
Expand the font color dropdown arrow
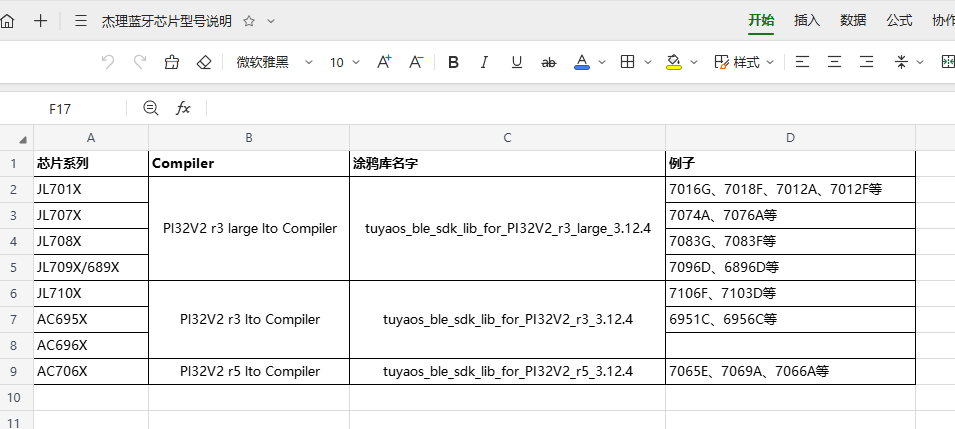point(602,62)
